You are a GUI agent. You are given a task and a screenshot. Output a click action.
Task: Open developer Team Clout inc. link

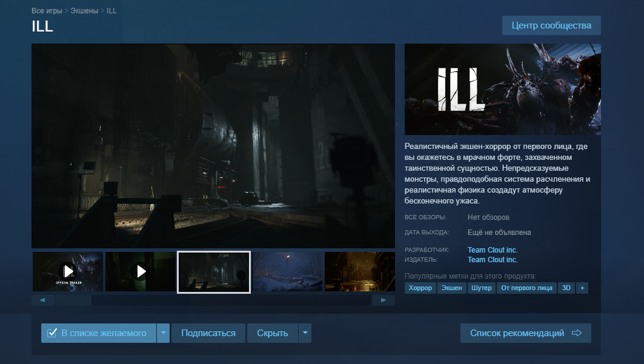pos(493,250)
